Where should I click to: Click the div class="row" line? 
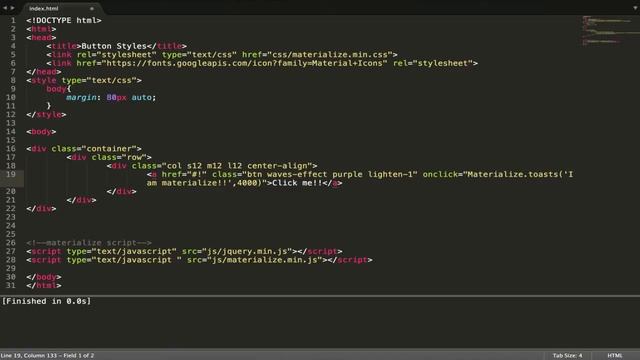(109, 158)
